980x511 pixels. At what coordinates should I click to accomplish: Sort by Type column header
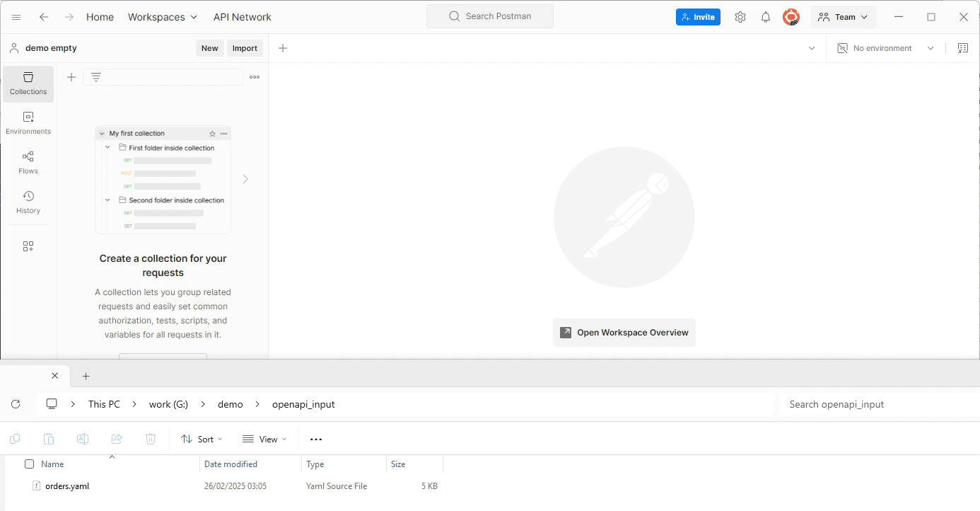(x=315, y=464)
